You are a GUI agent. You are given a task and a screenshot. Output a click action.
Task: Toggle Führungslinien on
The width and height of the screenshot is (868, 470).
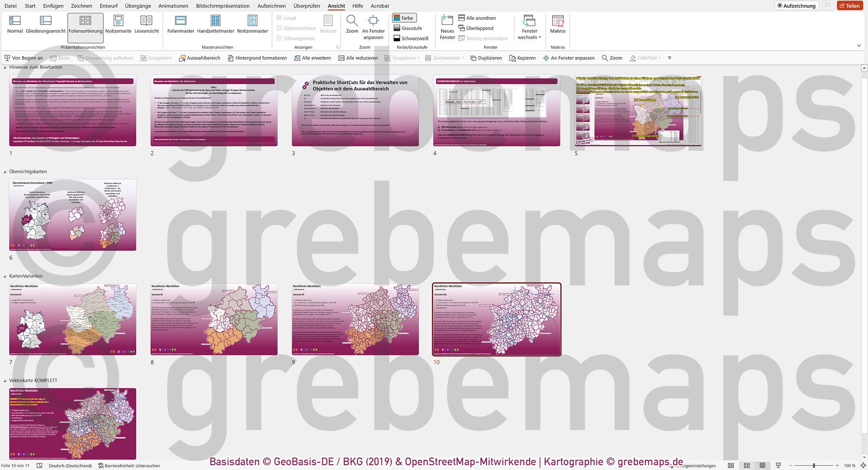click(x=279, y=38)
